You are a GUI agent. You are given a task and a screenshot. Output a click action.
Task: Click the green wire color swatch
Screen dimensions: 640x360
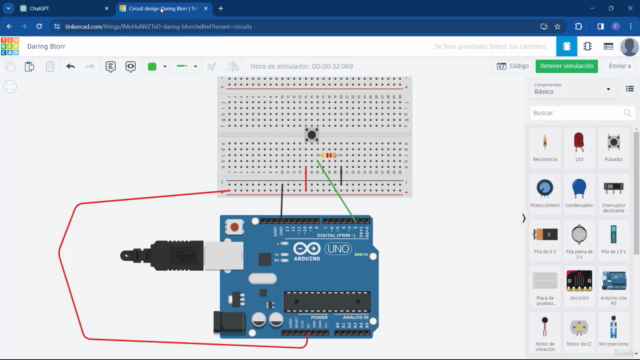tap(152, 67)
